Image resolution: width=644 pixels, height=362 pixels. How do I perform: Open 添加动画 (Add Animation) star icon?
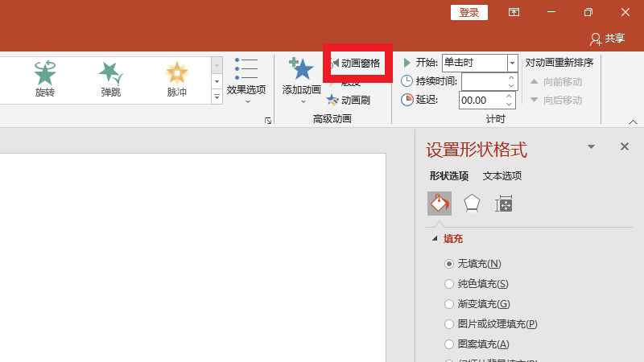click(301, 72)
